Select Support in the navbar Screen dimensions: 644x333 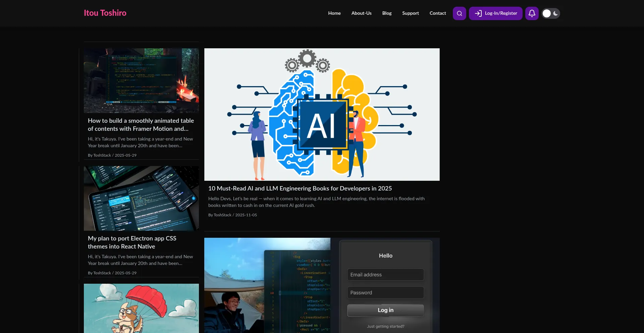410,13
